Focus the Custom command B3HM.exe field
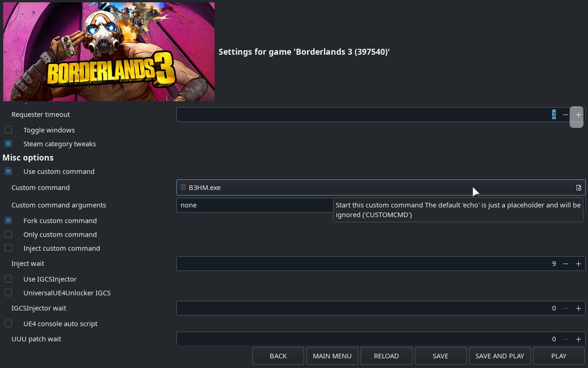 [381, 188]
